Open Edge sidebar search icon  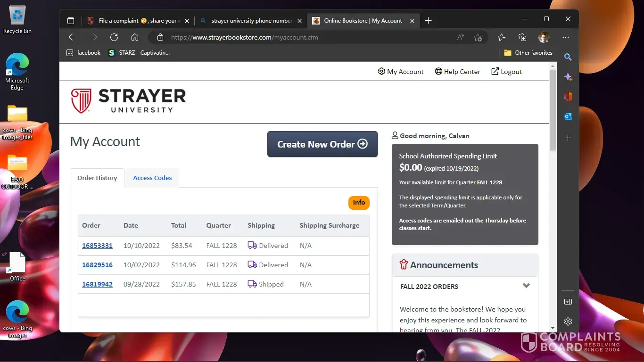(x=568, y=57)
